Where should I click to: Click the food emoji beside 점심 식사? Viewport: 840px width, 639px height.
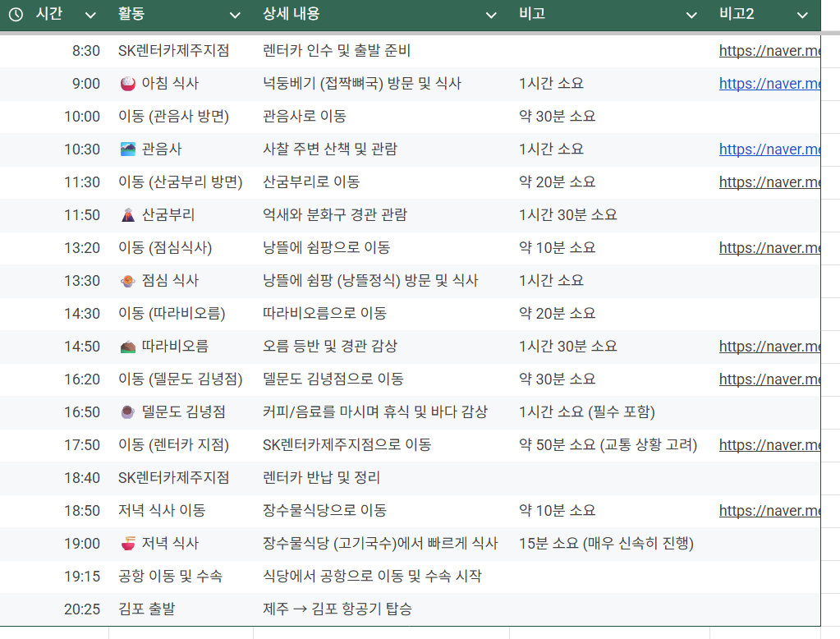pyautogui.click(x=127, y=281)
